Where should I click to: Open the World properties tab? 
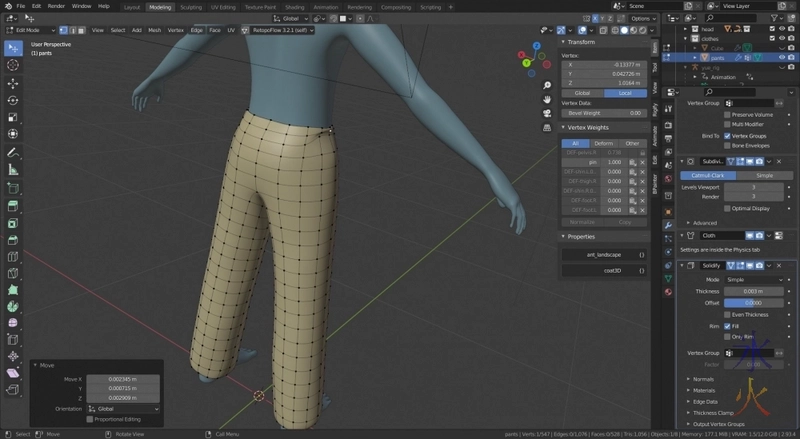tap(668, 179)
